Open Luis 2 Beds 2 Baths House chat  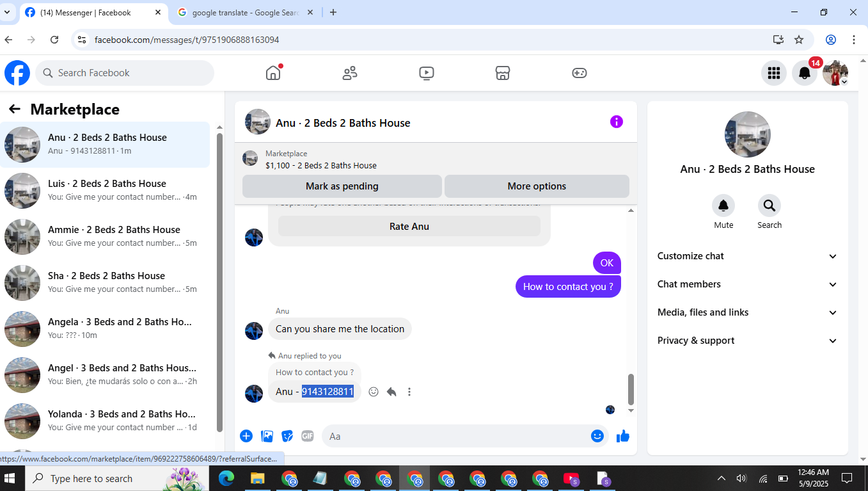tap(105, 191)
